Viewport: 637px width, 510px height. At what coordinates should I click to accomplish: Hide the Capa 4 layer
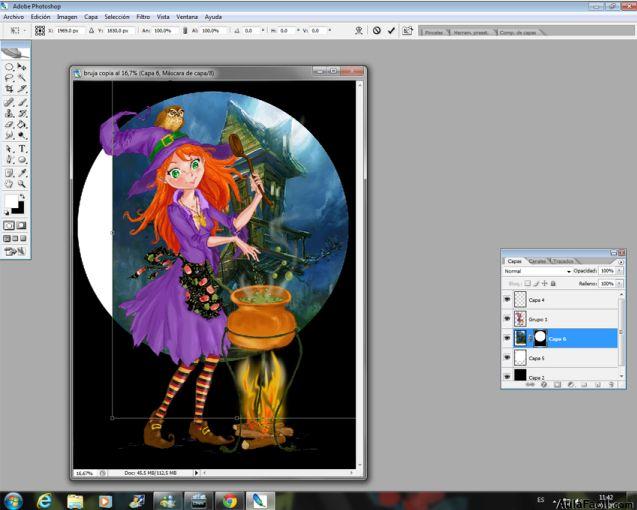507,299
